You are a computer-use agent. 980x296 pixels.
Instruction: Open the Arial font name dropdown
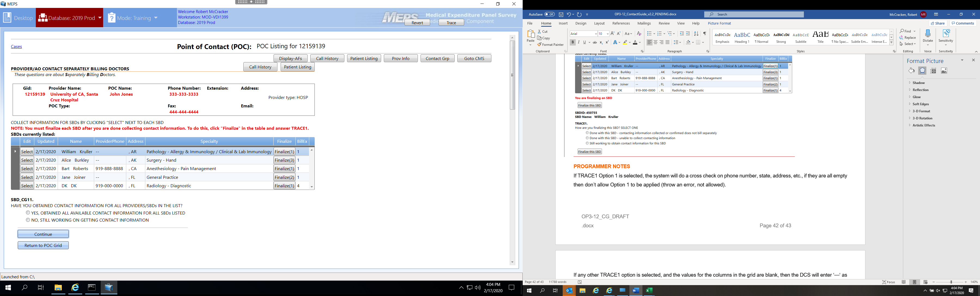pos(595,34)
